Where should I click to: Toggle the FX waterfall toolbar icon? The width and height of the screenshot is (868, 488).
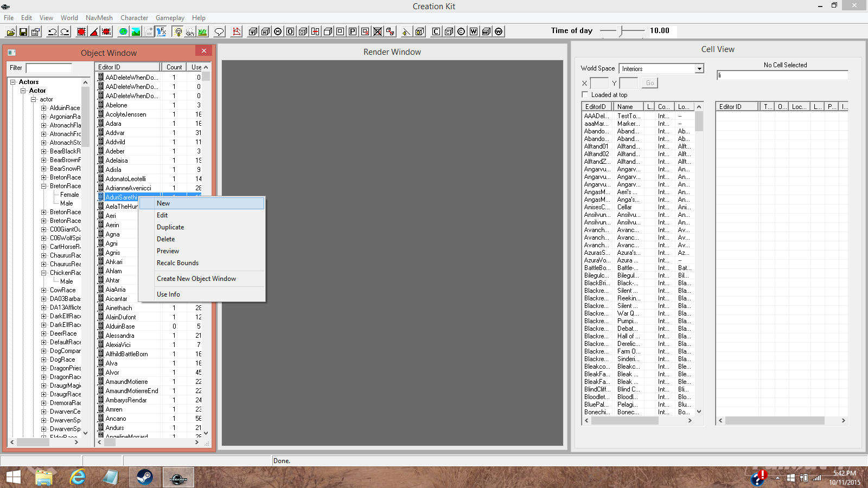tap(161, 31)
